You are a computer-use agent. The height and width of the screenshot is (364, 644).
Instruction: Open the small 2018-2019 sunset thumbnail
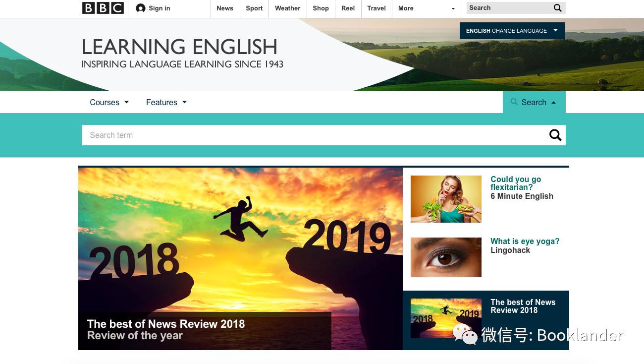pos(446,318)
